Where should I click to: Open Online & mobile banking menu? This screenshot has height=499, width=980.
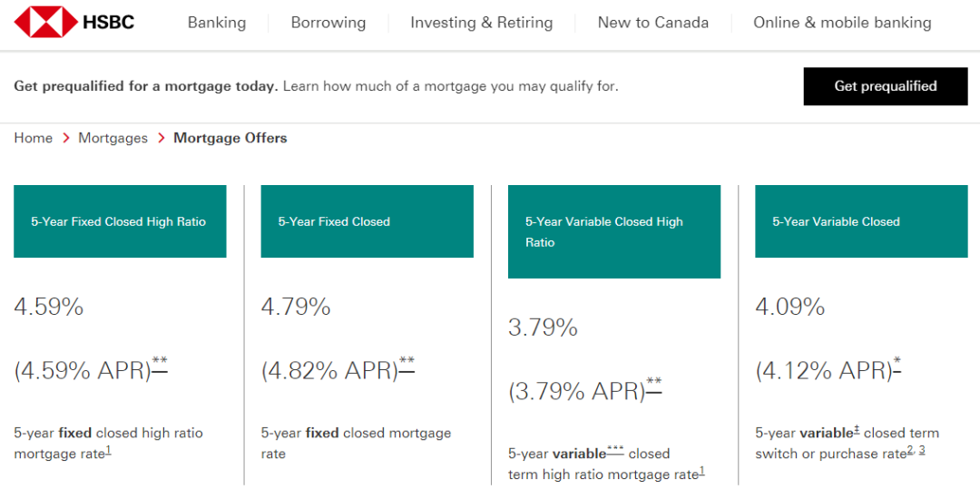pyautogui.click(x=842, y=23)
